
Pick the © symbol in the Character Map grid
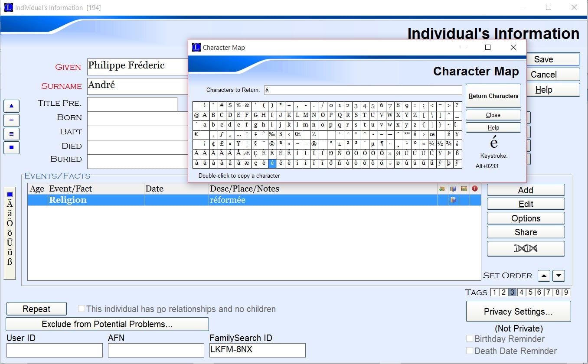coord(272,143)
